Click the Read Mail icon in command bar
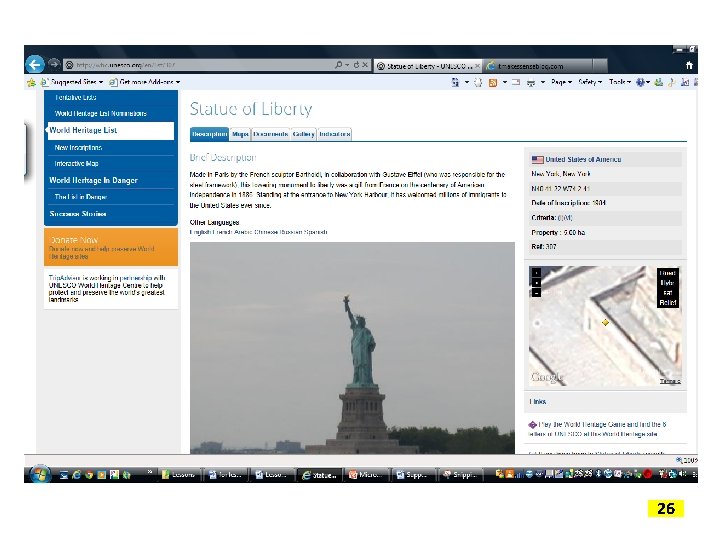Screen dimensions: 720x540 coord(516,83)
